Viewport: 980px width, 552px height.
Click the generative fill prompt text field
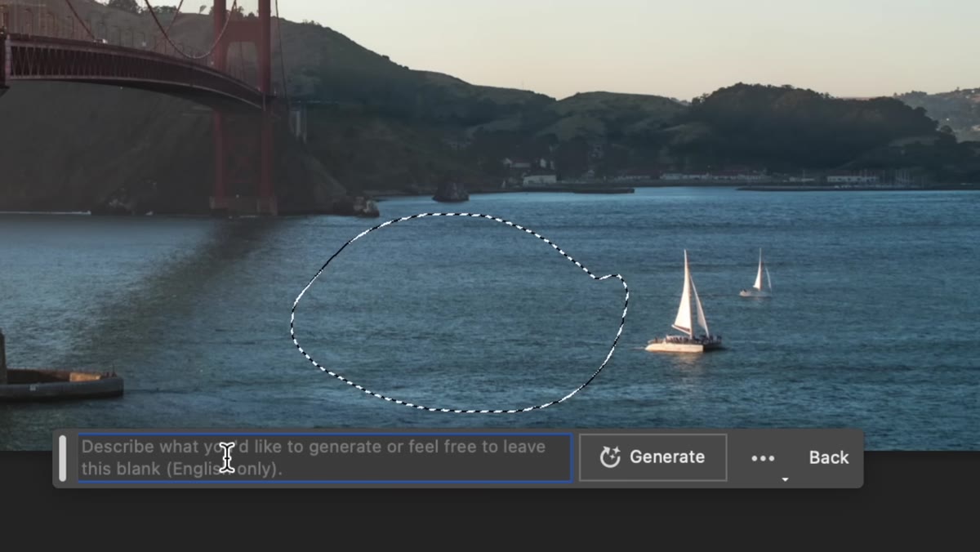pyautogui.click(x=325, y=458)
